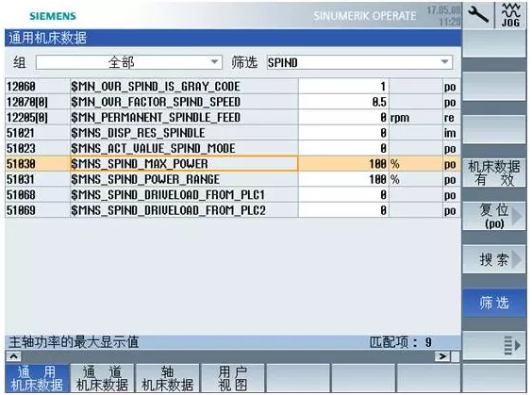Activate the 机床数据有效 softkey

point(494,173)
